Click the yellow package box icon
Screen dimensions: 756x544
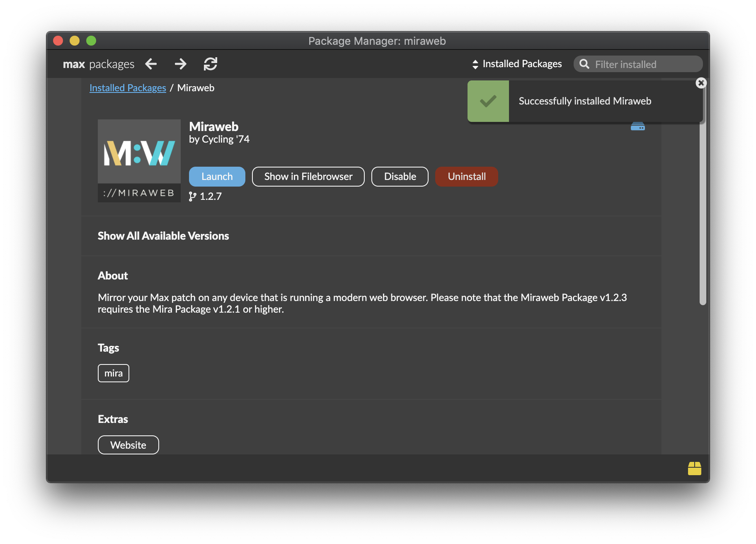click(x=694, y=469)
